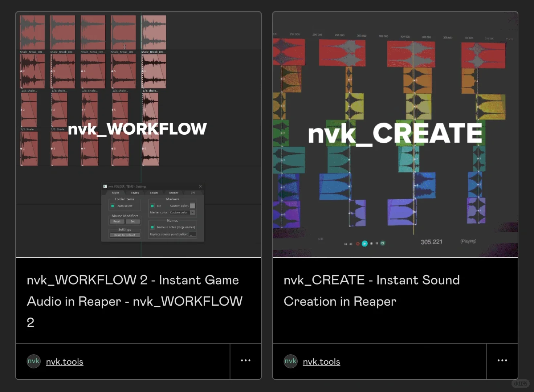Click the Mouse Modifiers Reset button
Viewport: 534px width, 392px height.
(x=117, y=221)
